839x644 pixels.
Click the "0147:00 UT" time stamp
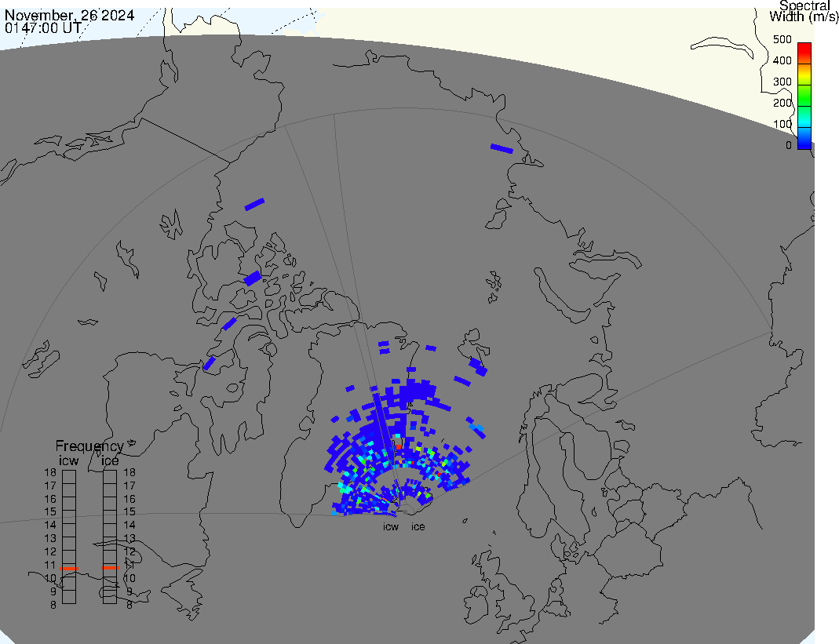pos(43,27)
